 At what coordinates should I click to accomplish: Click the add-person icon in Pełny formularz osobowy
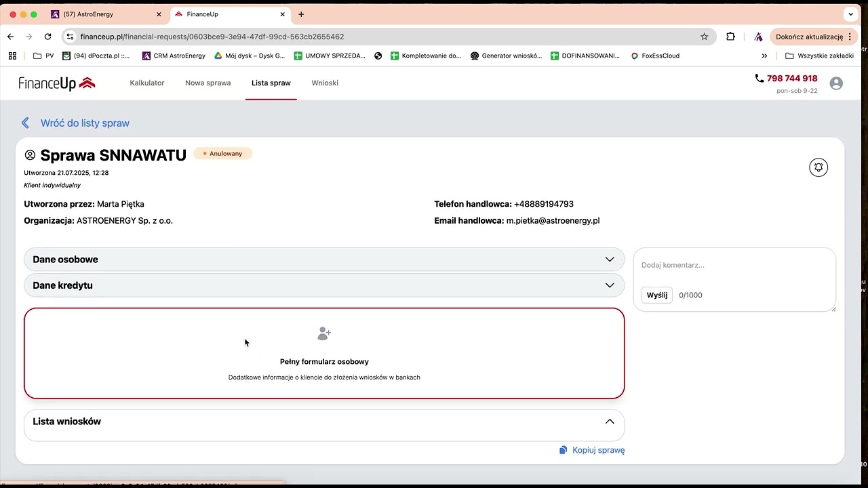pyautogui.click(x=324, y=333)
